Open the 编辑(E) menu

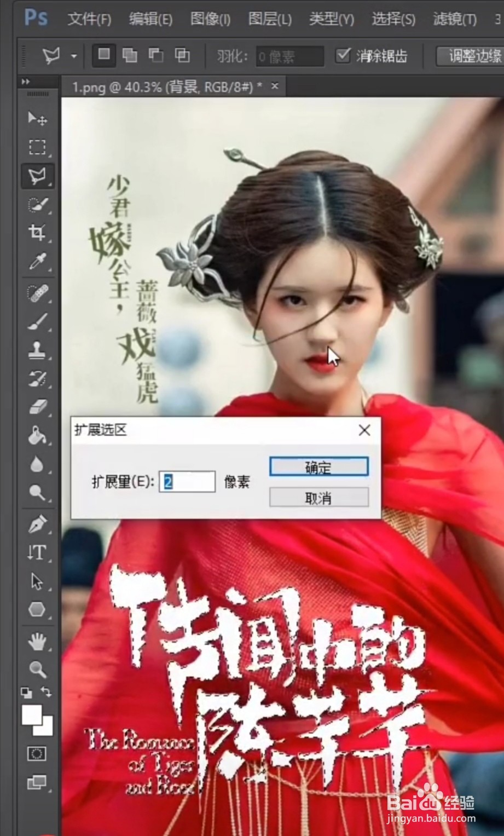(150, 19)
